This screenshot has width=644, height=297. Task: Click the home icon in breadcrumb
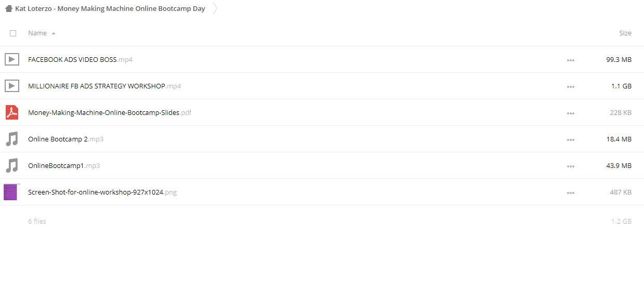[8, 9]
